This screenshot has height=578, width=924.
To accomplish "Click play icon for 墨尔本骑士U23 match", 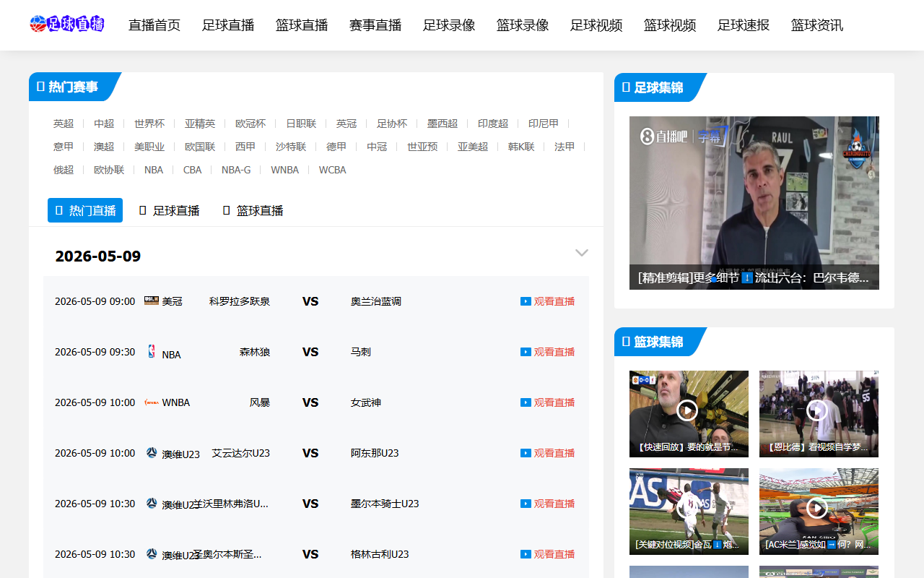I will tap(526, 504).
